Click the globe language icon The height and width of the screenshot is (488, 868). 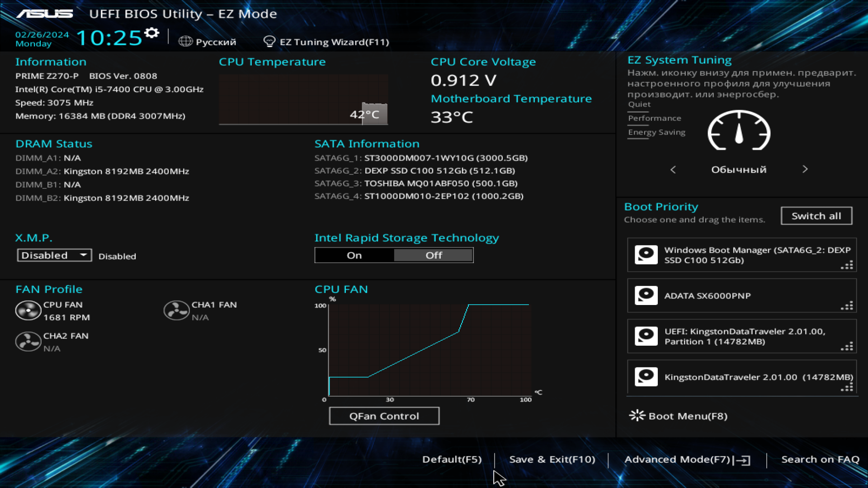point(185,42)
